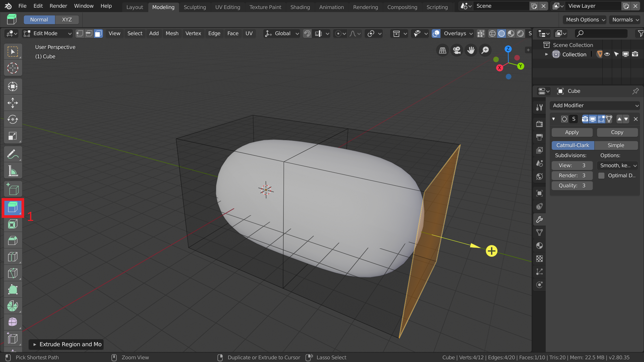Activate the Extrude Region tool
Screen dimensions: 644x362
[13, 208]
